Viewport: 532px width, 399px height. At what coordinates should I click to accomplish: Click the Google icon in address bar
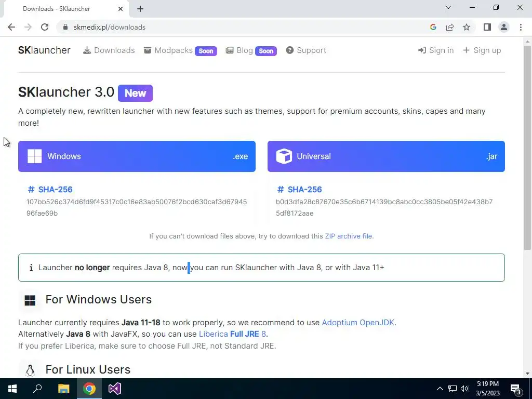[x=433, y=27]
